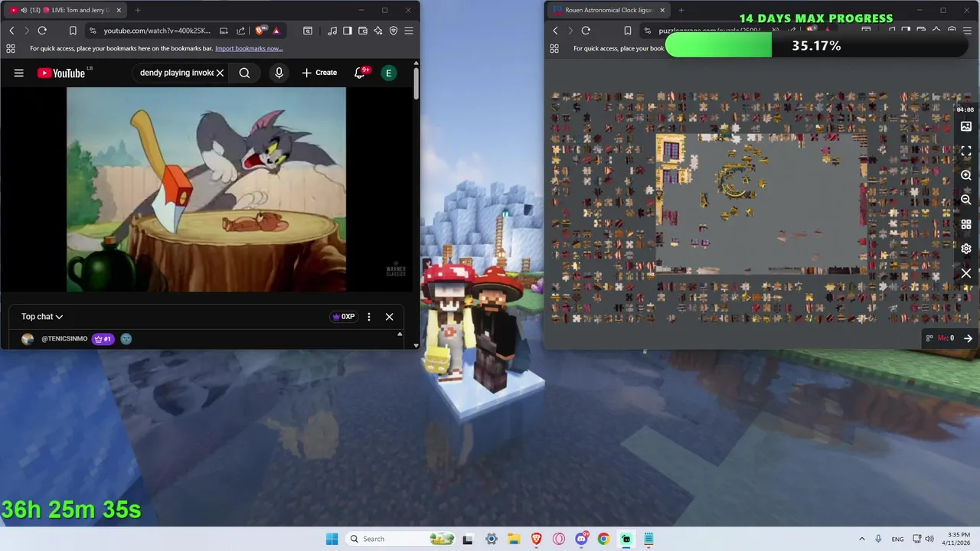Open new tab in YouTube window

point(138,10)
